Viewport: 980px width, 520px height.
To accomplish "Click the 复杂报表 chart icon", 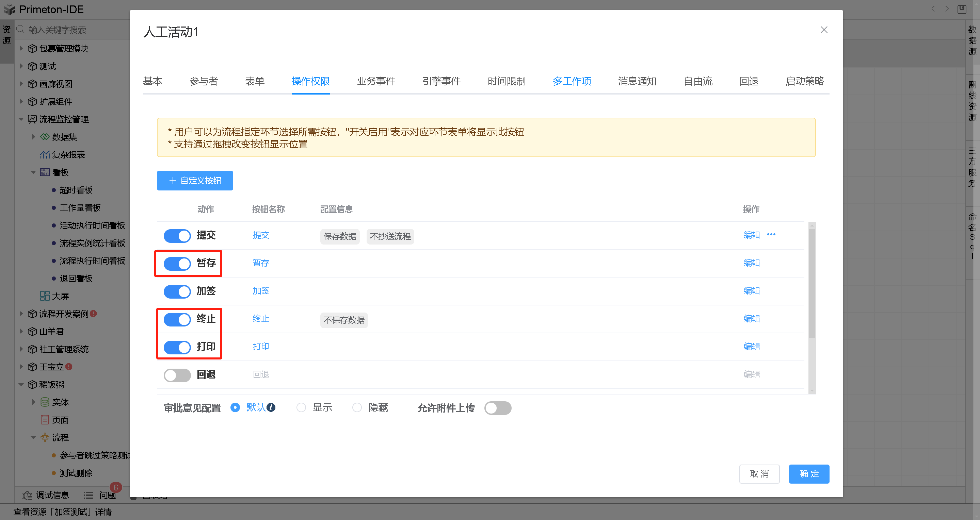I will [45, 155].
